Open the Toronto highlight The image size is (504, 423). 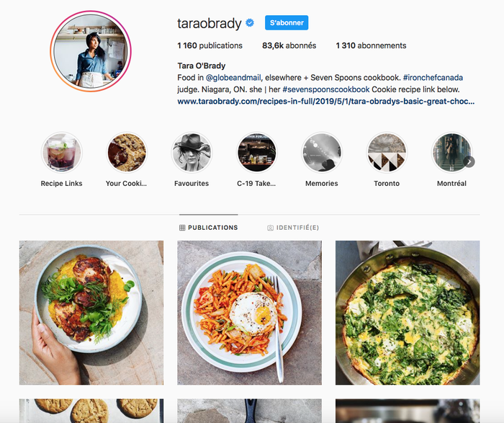pos(387,153)
